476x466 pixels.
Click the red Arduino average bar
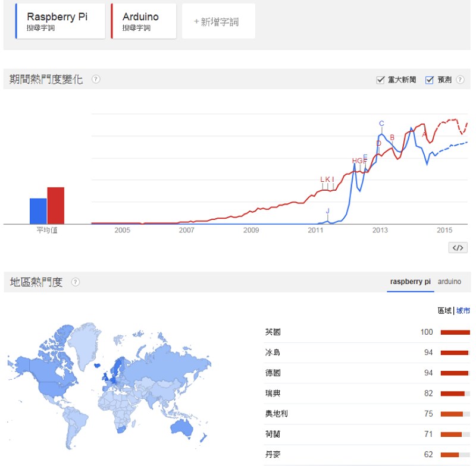point(55,206)
